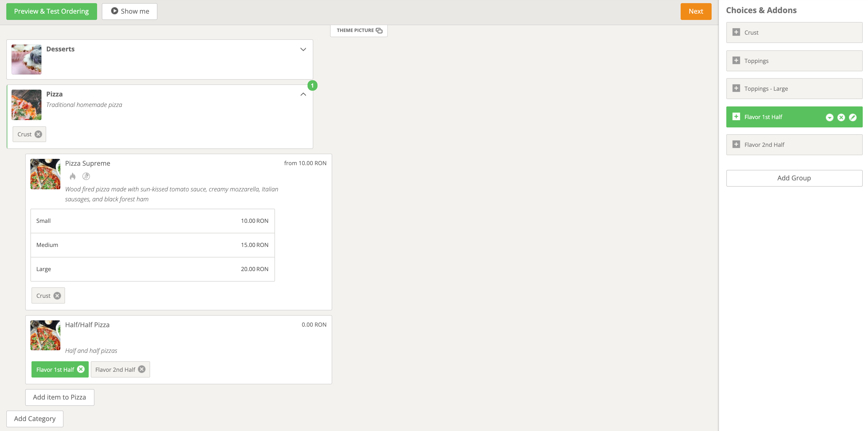Expand the Toppings group plus icon

[x=736, y=61]
